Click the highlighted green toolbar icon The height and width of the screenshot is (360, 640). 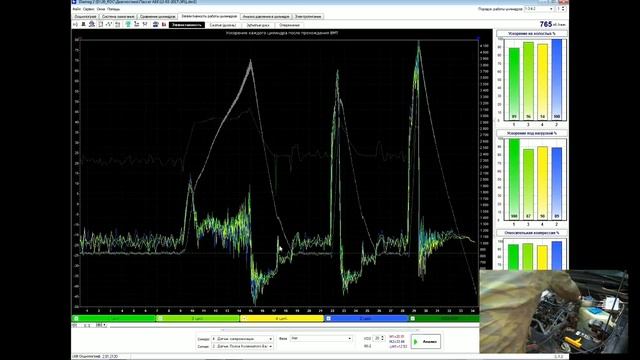coord(128,25)
